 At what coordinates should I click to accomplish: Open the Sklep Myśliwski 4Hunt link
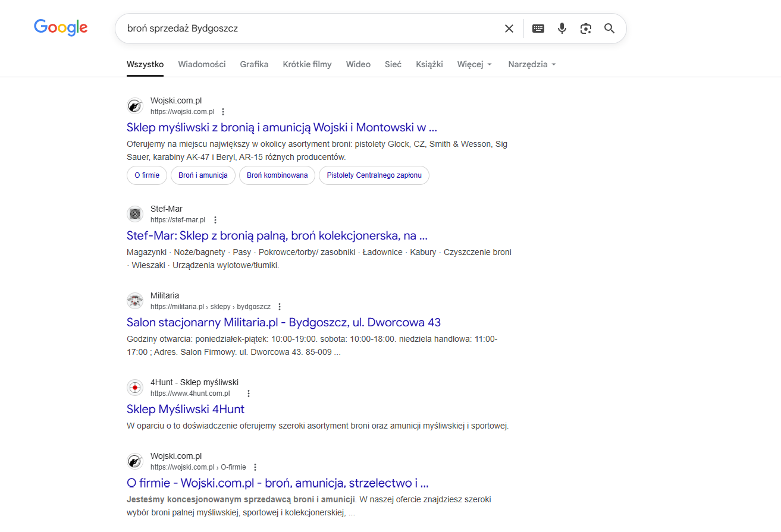[x=185, y=409]
